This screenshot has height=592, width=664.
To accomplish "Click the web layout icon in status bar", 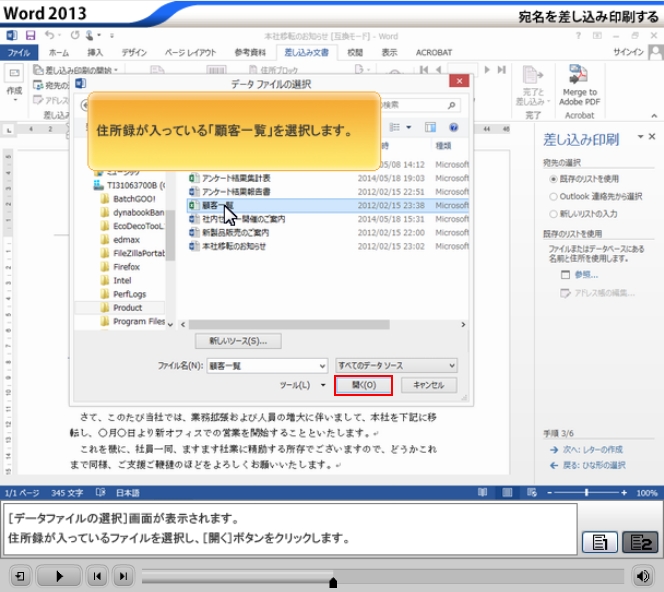I will [x=532, y=492].
